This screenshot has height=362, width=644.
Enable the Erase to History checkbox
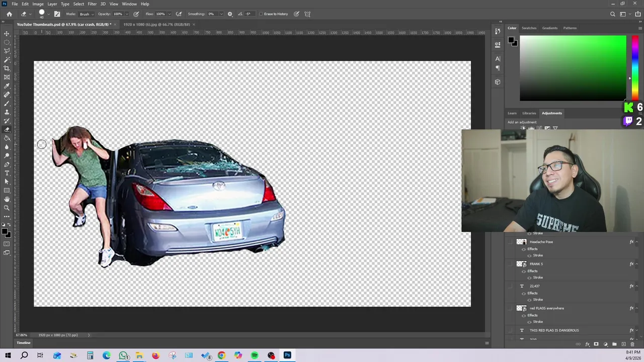261,14
